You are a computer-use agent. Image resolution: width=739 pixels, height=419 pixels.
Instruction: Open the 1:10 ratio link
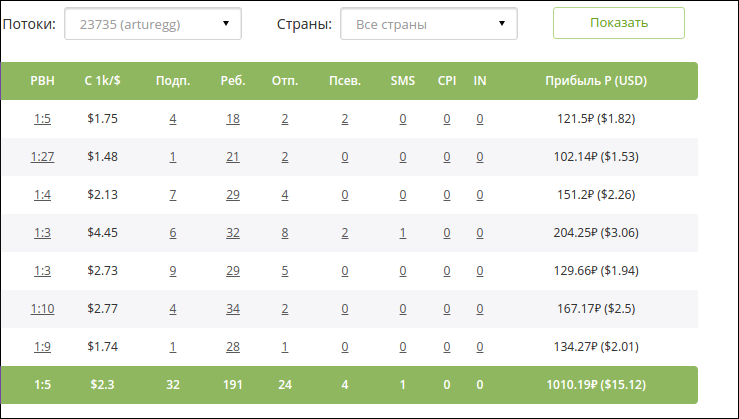(x=42, y=309)
